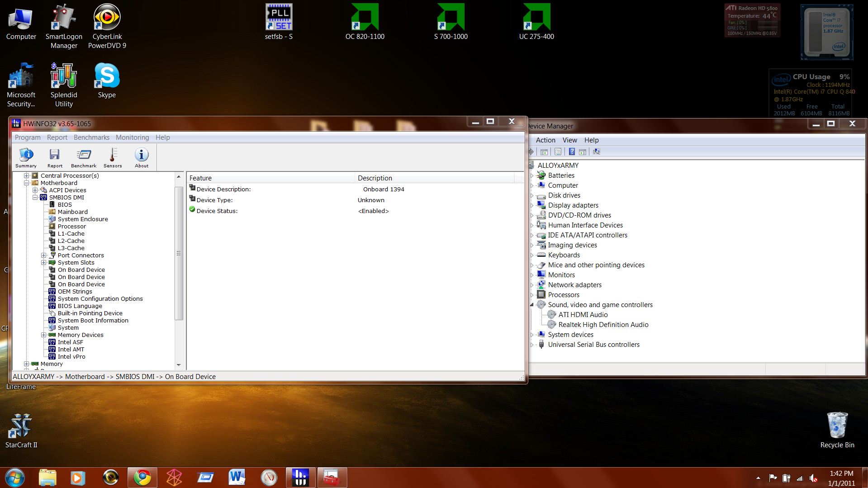Click the Report save icon in HWiNFO
Image resolution: width=868 pixels, height=488 pixels.
point(55,158)
